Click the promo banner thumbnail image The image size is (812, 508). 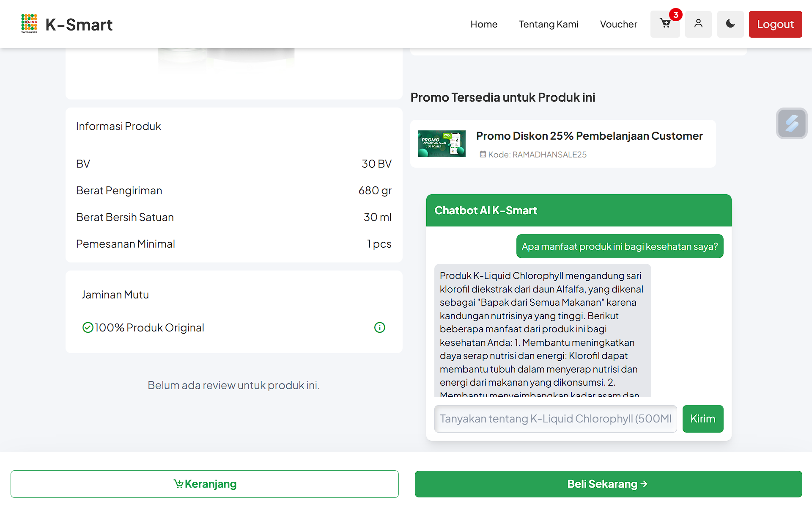click(x=442, y=144)
